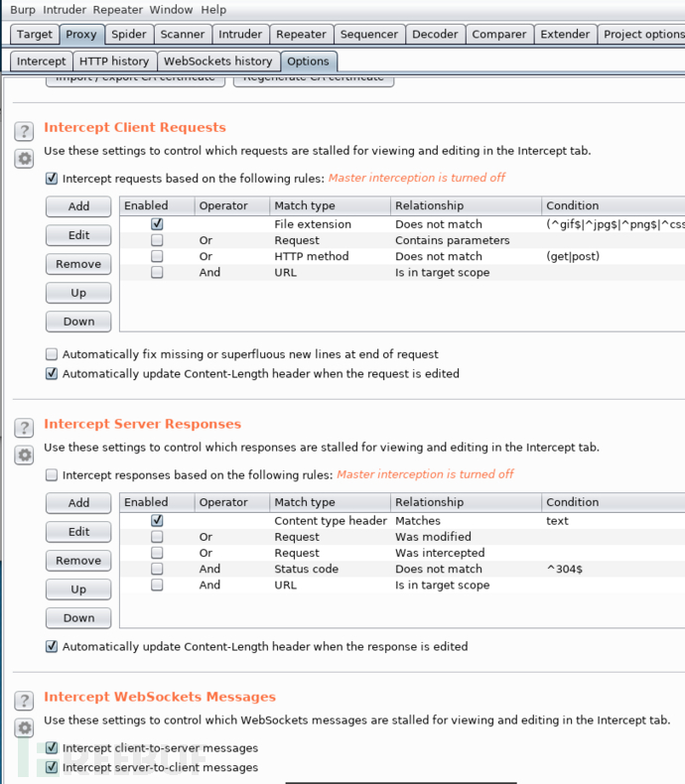Click Remove in Intercept Server Responses
The height and width of the screenshot is (784, 685).
click(x=78, y=561)
